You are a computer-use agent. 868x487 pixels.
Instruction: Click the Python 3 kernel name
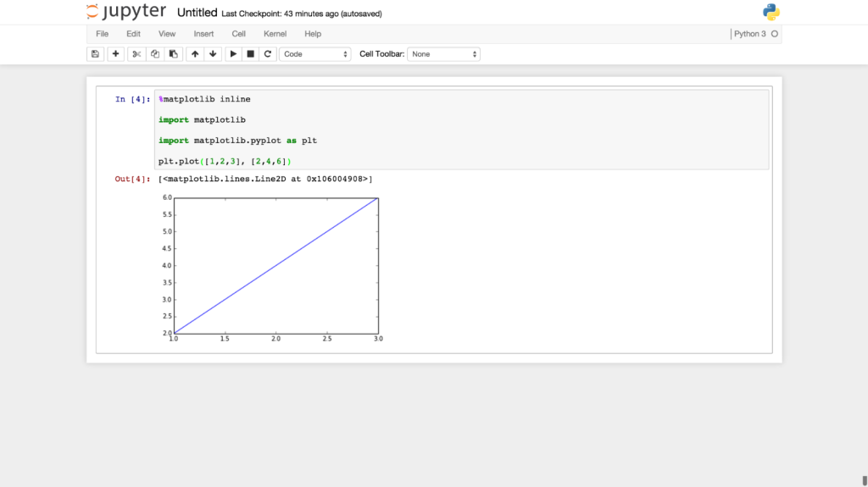[x=750, y=34]
